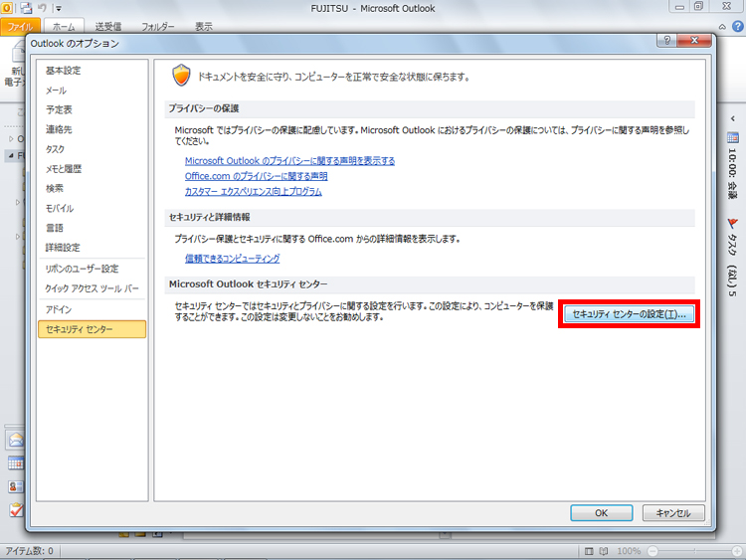Restore down the main Outlook window

(698, 7)
